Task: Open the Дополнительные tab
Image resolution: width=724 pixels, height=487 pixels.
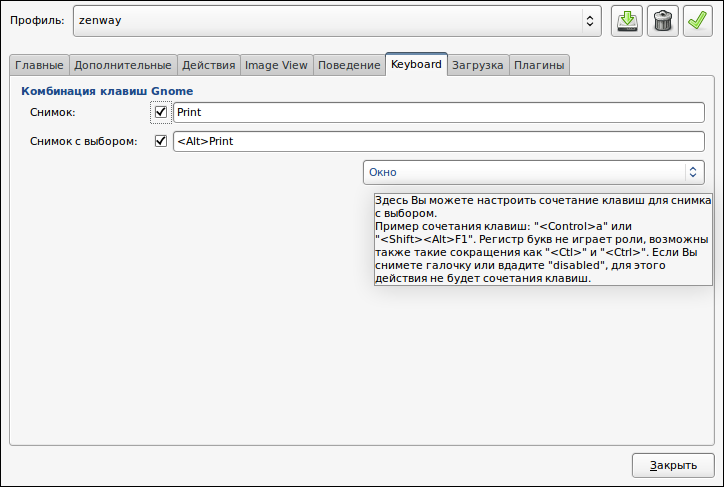Action: point(123,65)
